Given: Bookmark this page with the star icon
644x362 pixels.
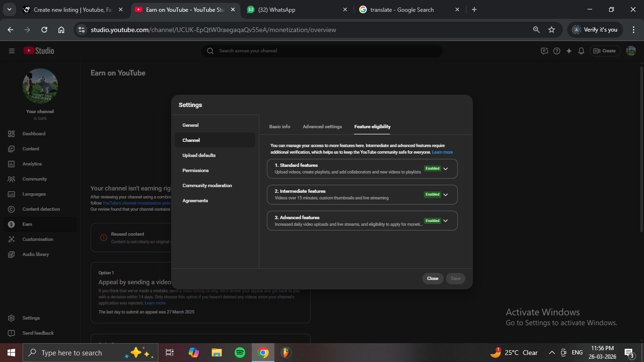Looking at the screenshot, I should [552, 30].
